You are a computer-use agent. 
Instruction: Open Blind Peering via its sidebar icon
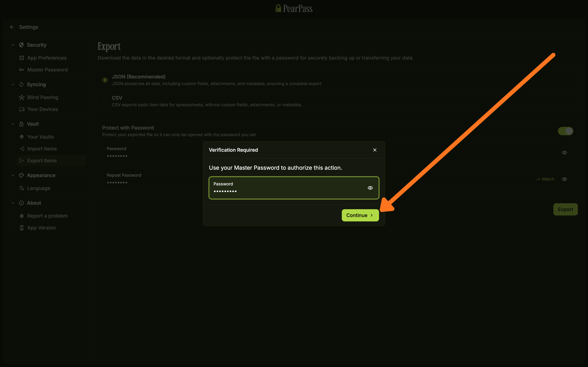pyautogui.click(x=22, y=97)
